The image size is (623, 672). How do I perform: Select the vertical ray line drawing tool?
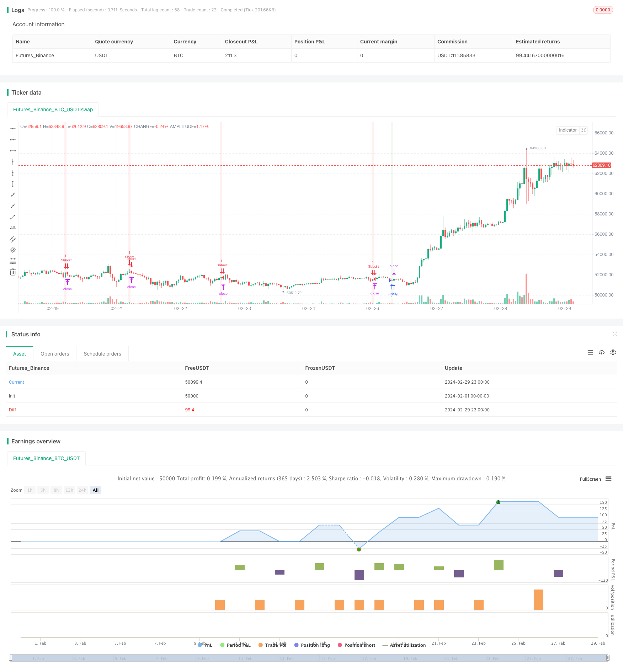tap(13, 173)
